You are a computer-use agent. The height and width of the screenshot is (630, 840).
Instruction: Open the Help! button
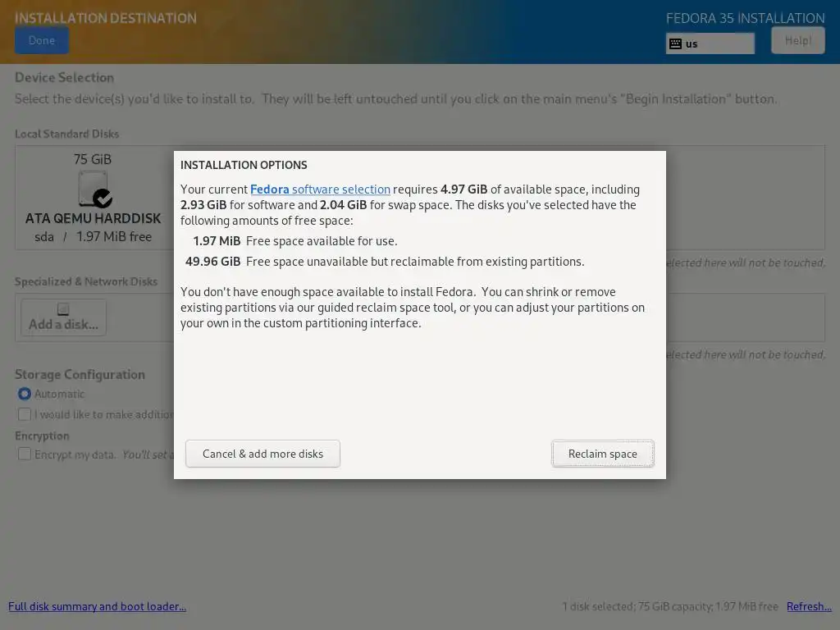tap(797, 41)
